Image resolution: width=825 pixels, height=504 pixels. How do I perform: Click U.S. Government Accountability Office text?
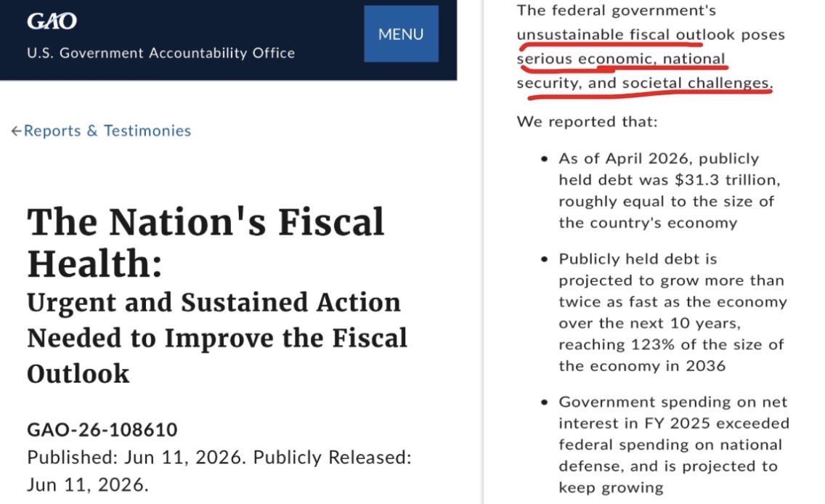[161, 53]
